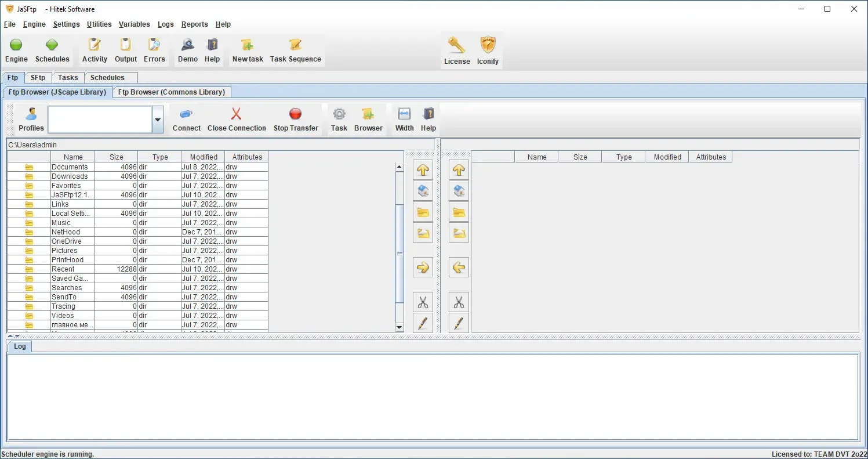Expand the Profiles dropdown arrow
Image resolution: width=868 pixels, height=459 pixels.
158,120
